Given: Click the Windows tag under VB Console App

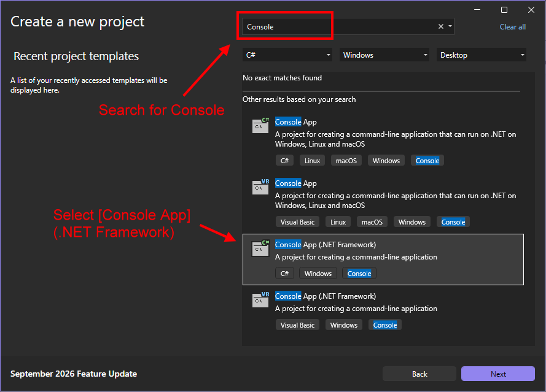Looking at the screenshot, I should tap(412, 222).
